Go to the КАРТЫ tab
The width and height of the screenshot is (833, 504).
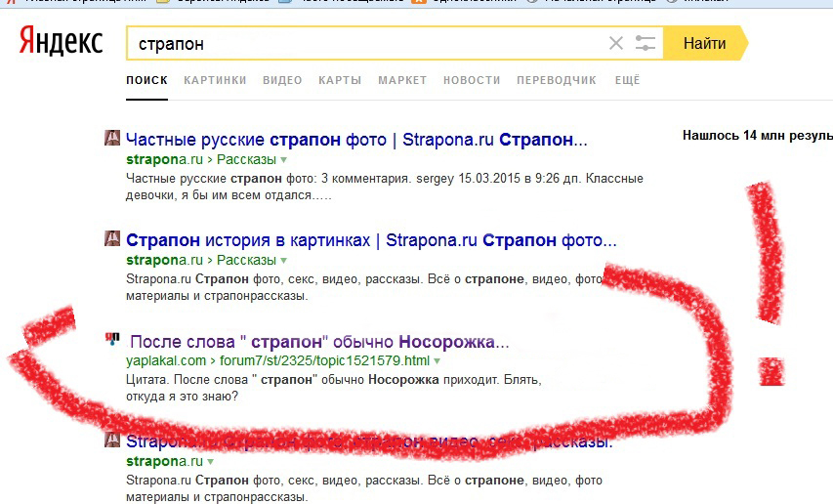[340, 80]
